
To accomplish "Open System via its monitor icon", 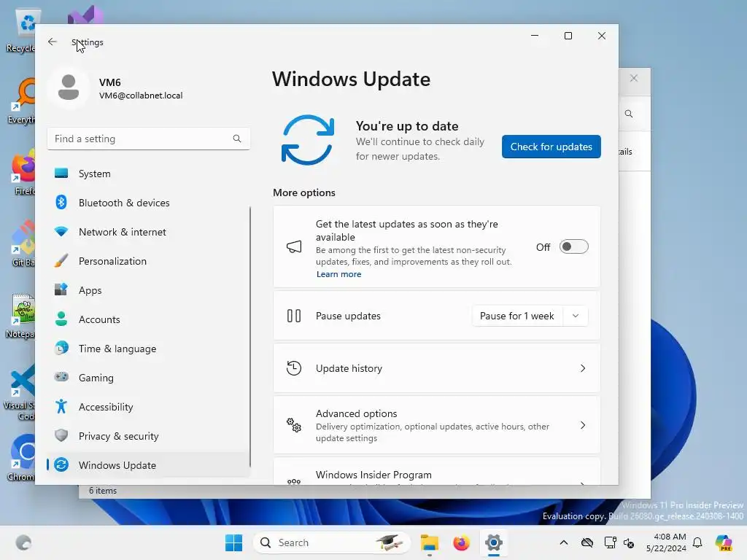I will coord(61,174).
